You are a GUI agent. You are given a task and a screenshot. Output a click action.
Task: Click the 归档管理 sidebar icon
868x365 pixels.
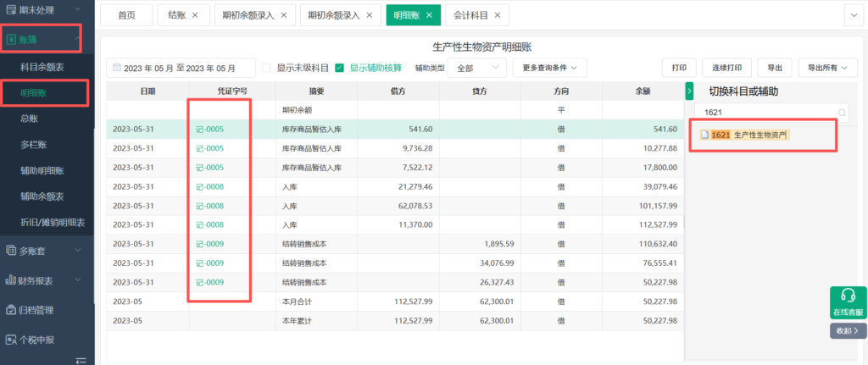(x=11, y=310)
